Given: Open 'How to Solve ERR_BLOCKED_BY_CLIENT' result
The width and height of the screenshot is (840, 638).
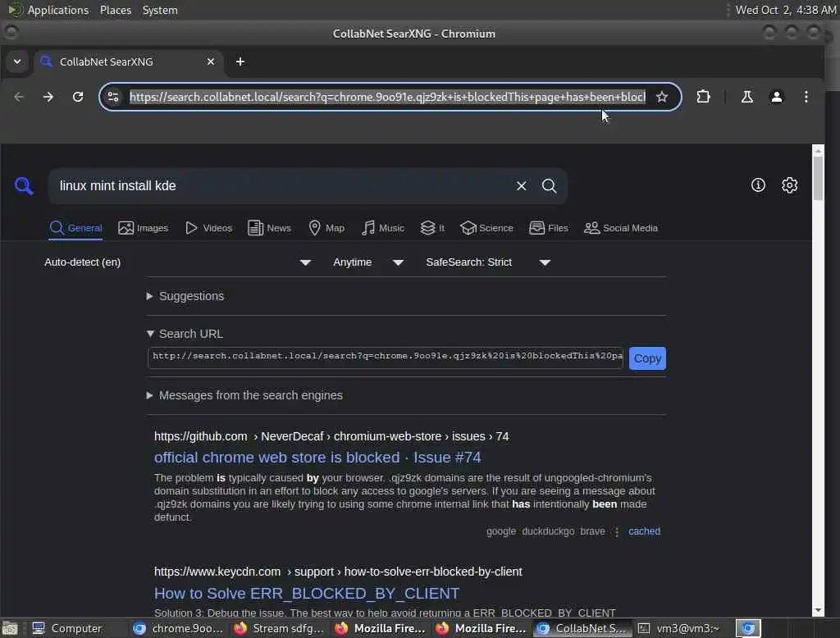Looking at the screenshot, I should 307,594.
